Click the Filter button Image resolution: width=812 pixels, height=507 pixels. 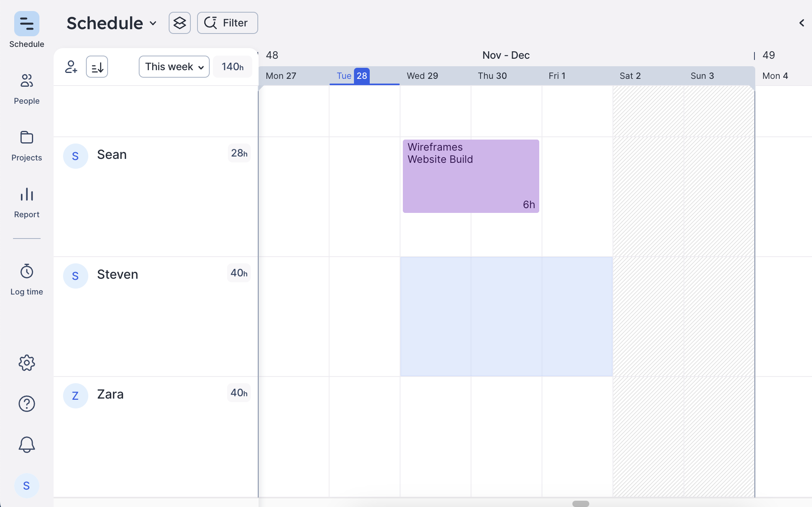pyautogui.click(x=227, y=23)
